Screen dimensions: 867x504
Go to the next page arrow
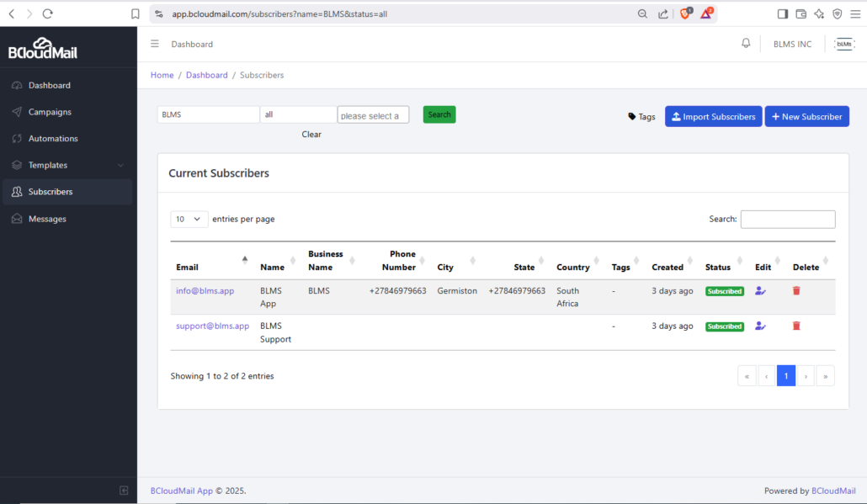pos(806,376)
